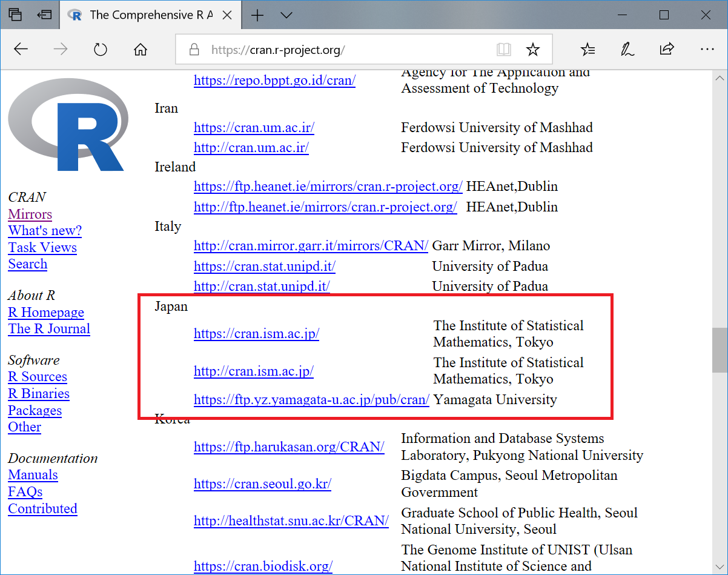Open the R Homepage link

point(46,313)
